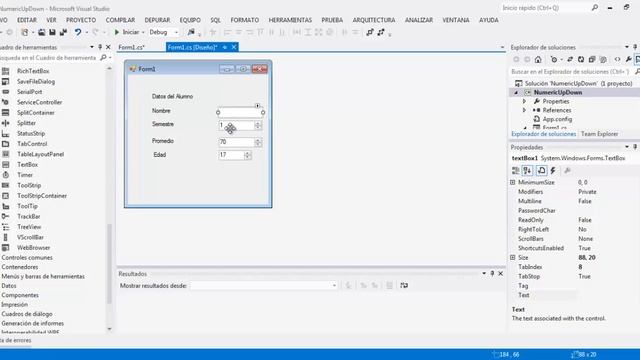Expand the Controles comunes toolbox group
Screen dimensions: 640x360
pos(27,258)
